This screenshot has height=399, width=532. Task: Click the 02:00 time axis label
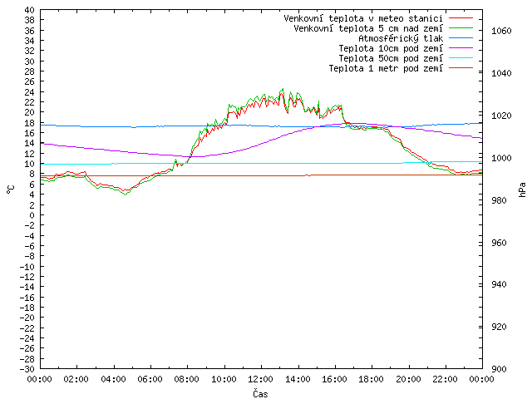pyautogui.click(x=76, y=379)
